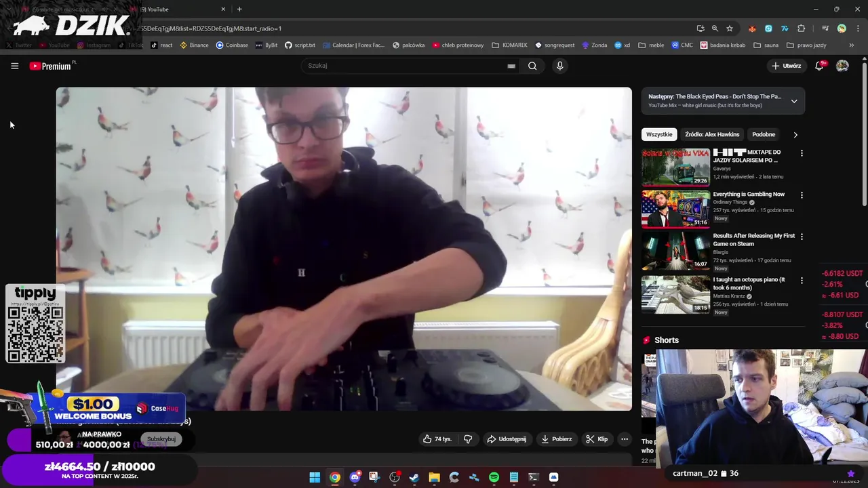Open the Coinbase bookmark

pyautogui.click(x=232, y=45)
